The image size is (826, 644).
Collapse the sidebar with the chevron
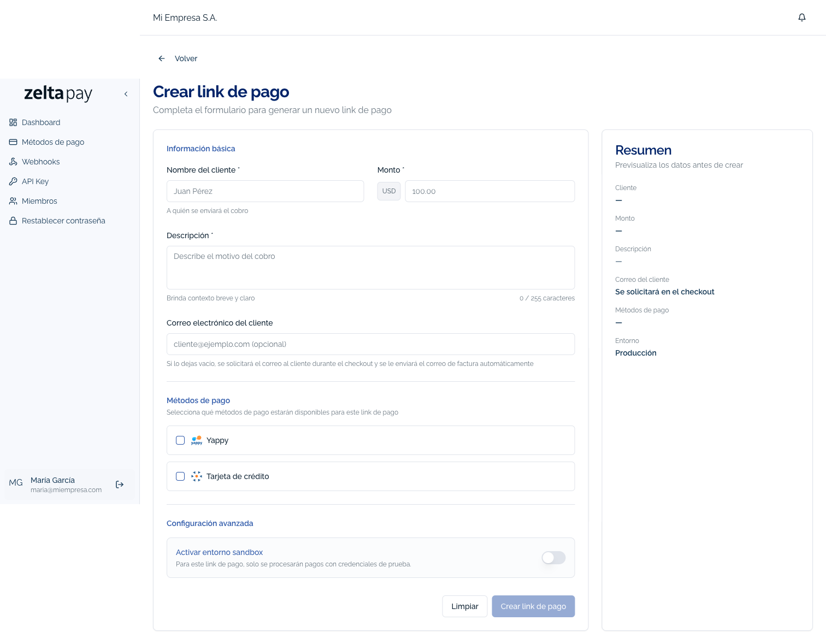pyautogui.click(x=126, y=93)
